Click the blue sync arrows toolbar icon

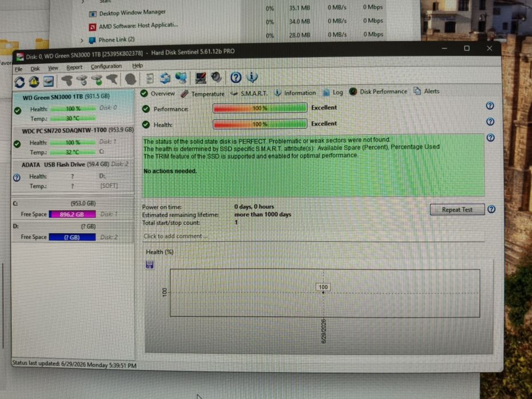coord(165,78)
